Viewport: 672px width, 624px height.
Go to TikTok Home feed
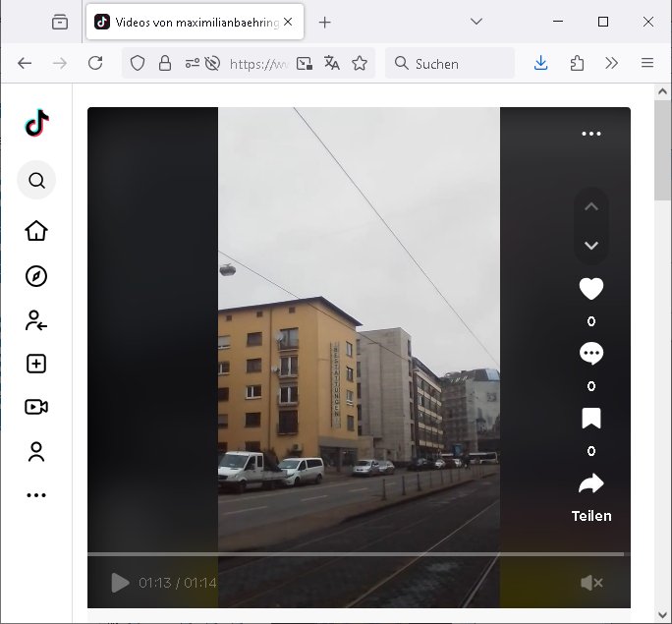pyautogui.click(x=36, y=231)
